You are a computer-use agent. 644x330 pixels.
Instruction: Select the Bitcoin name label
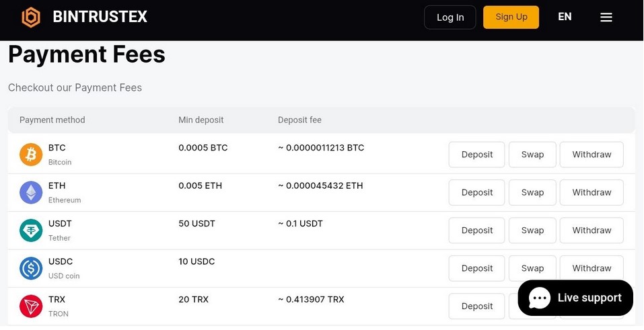point(60,162)
